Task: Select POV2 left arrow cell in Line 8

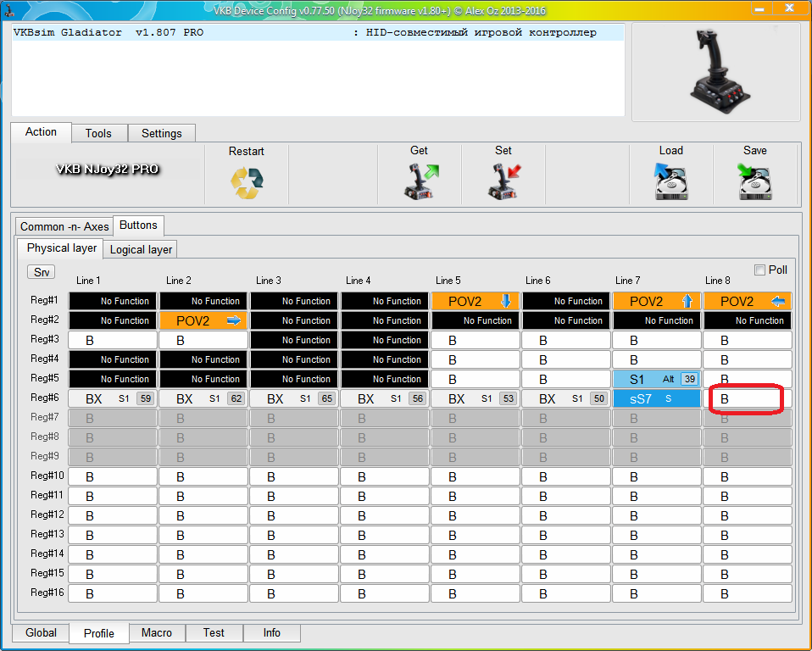Action: (x=747, y=301)
